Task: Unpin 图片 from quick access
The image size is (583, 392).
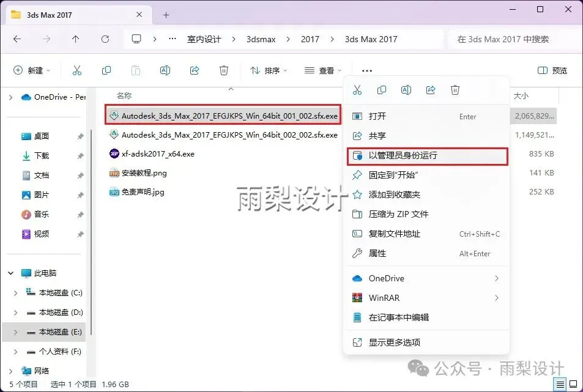Action: [80, 195]
